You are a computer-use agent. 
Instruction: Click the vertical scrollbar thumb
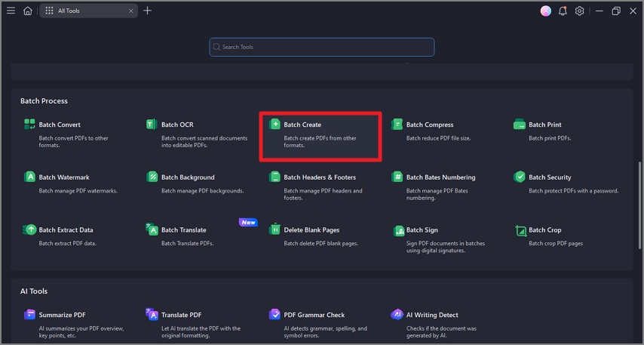tap(639, 205)
